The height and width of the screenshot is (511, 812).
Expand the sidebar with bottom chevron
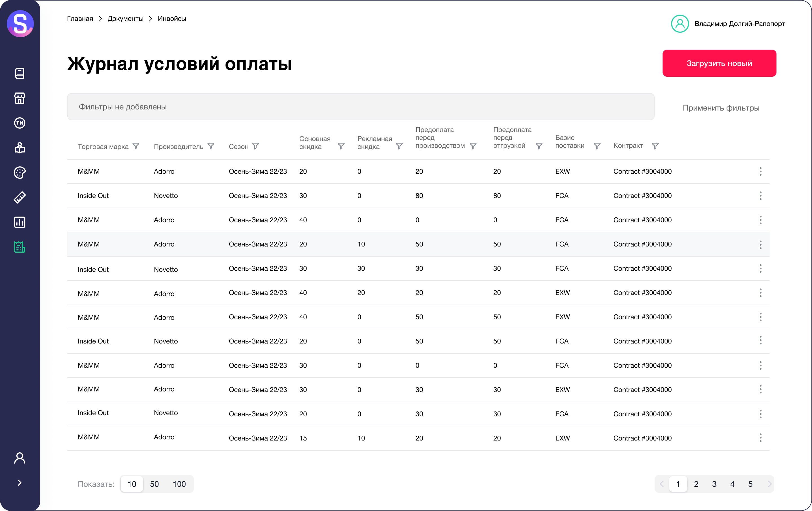point(19,483)
